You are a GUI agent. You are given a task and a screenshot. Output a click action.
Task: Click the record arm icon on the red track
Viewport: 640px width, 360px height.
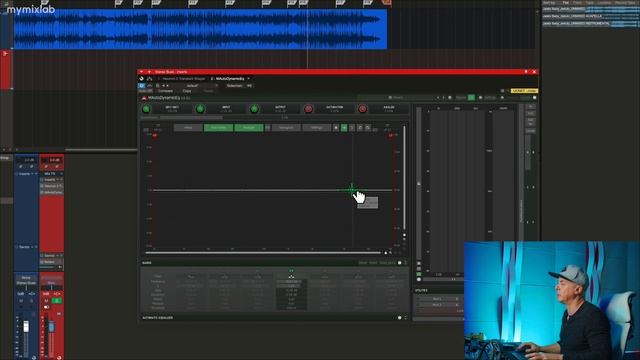click(x=5, y=53)
